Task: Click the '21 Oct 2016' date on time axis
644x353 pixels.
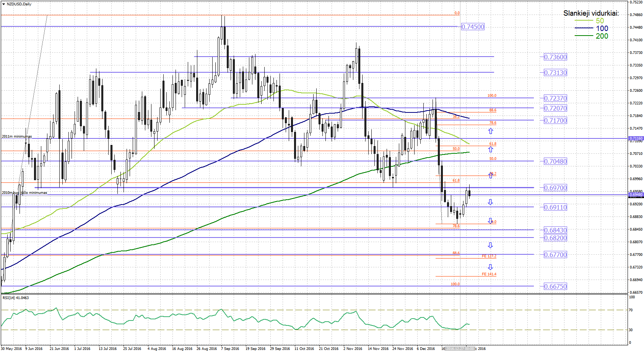Action: click(x=329, y=349)
